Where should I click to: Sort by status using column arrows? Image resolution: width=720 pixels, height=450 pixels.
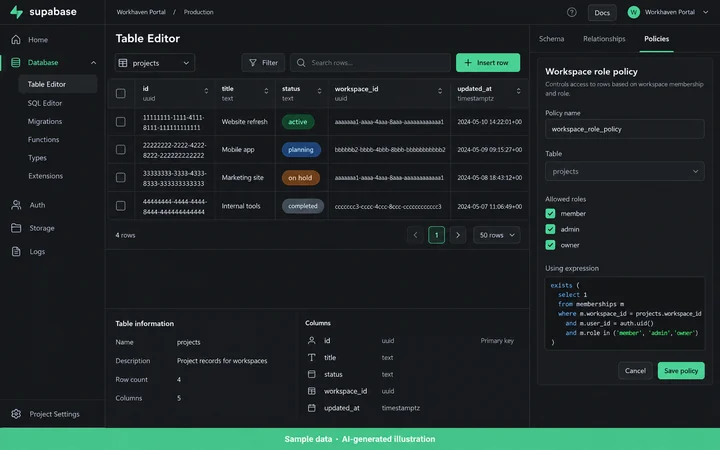[320, 91]
